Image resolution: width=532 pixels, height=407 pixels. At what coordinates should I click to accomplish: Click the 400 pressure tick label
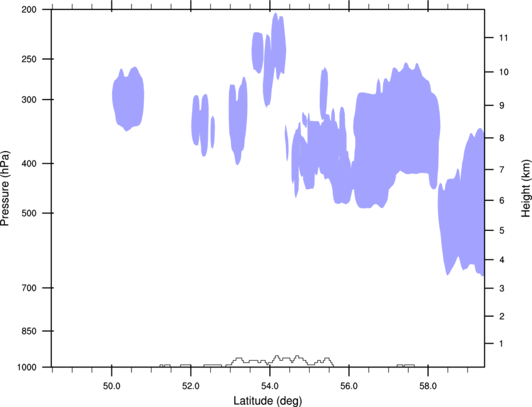coord(29,163)
